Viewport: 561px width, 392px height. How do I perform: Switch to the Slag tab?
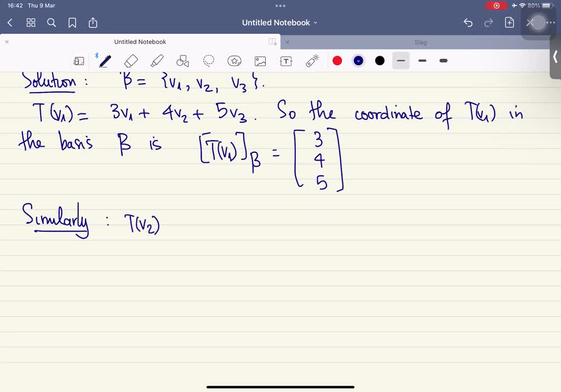[420, 42]
